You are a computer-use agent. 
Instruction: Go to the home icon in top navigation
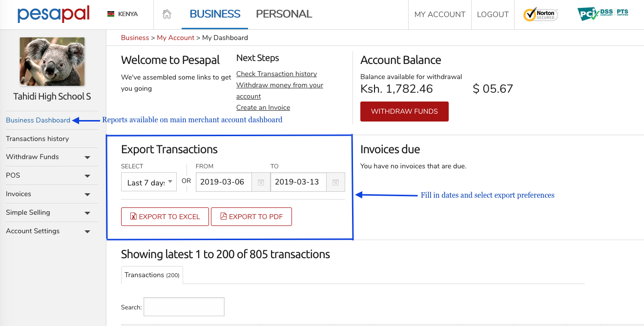pos(167,14)
